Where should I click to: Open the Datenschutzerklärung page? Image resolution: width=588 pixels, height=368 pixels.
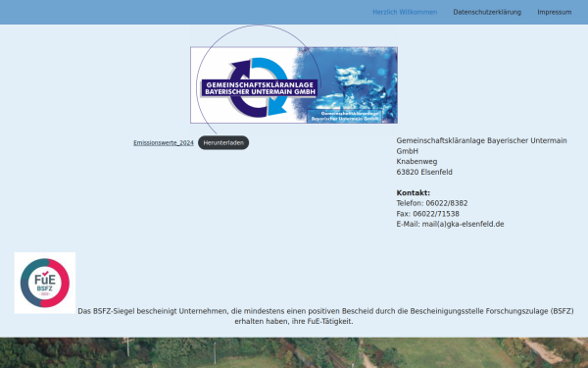pyautogui.click(x=487, y=12)
